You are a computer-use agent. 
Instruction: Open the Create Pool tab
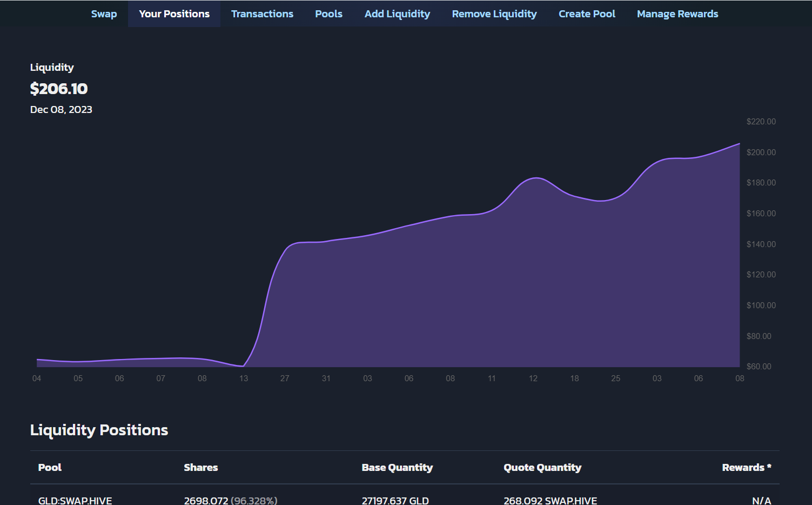coord(587,14)
